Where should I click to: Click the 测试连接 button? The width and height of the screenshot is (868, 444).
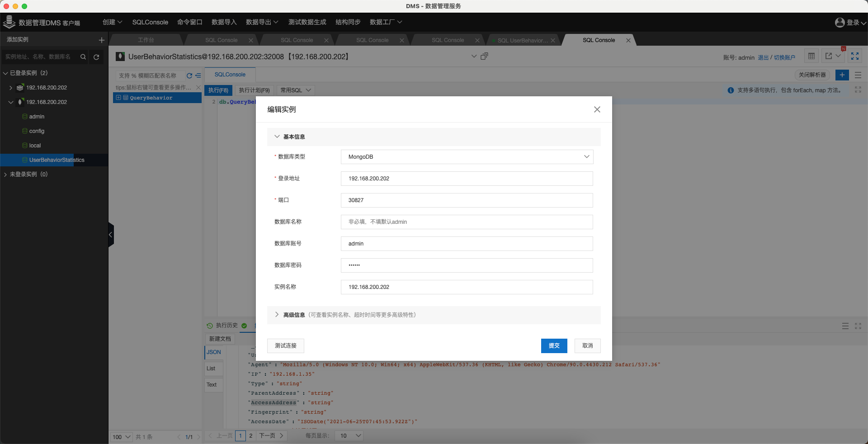tap(285, 345)
